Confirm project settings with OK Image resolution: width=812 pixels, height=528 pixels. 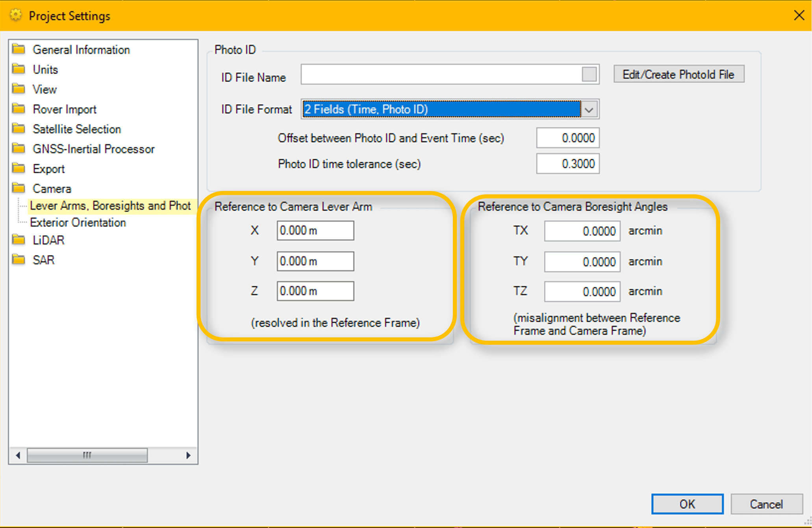point(687,504)
